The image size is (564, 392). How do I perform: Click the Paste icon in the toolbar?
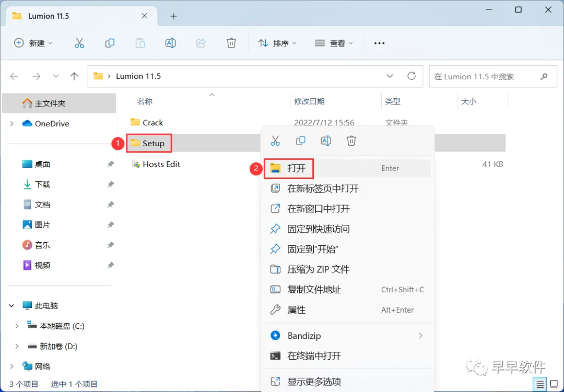[x=140, y=43]
